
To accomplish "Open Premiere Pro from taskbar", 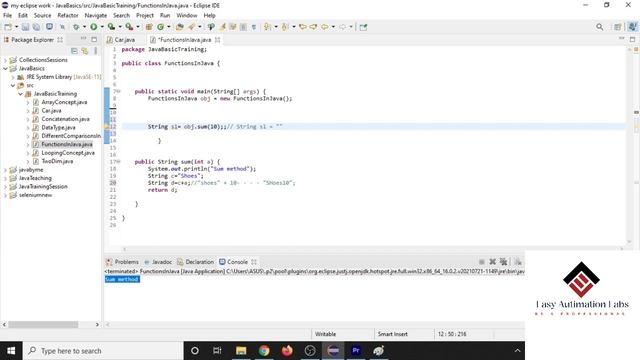I will tap(356, 351).
